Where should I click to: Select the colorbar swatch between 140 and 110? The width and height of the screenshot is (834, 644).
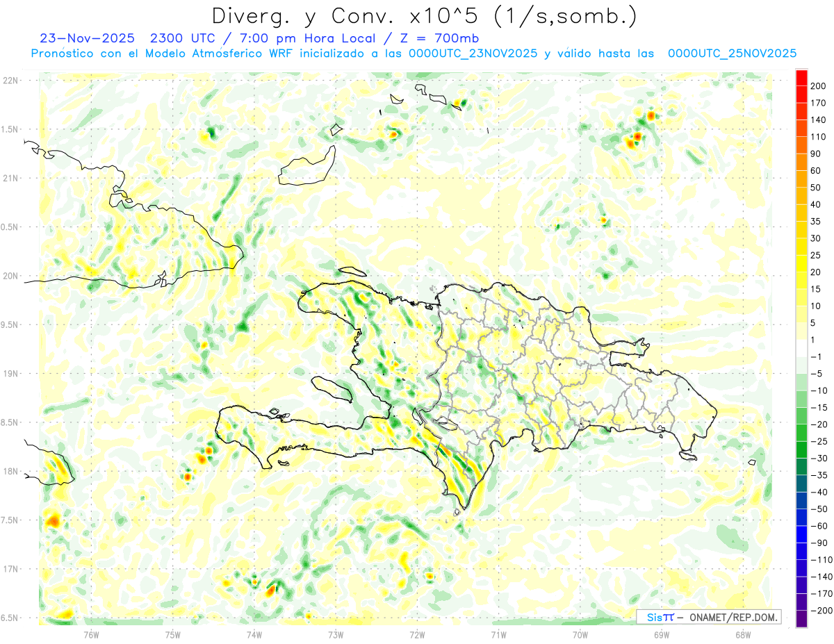click(801, 129)
